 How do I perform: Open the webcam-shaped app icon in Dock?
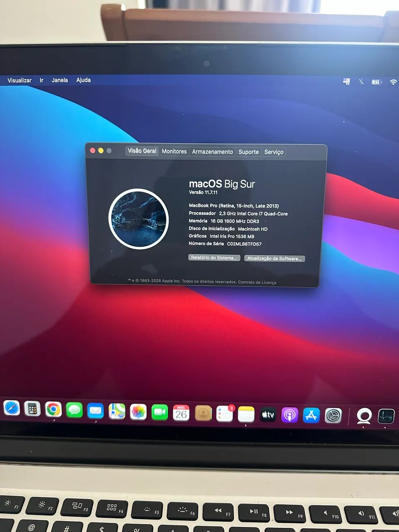point(364,416)
